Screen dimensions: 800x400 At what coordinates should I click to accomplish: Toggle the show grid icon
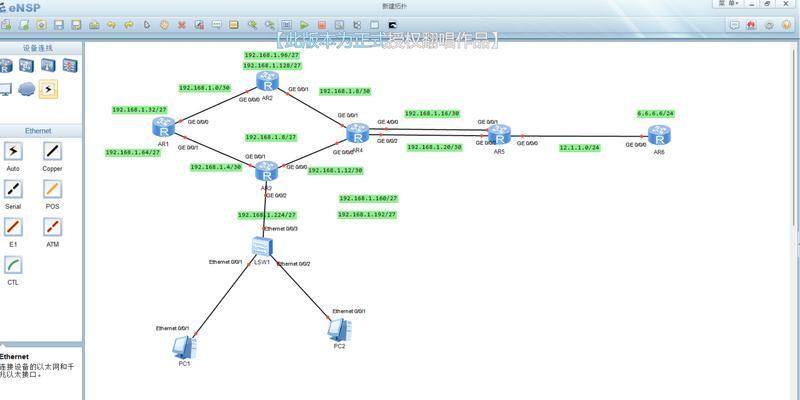click(x=374, y=24)
